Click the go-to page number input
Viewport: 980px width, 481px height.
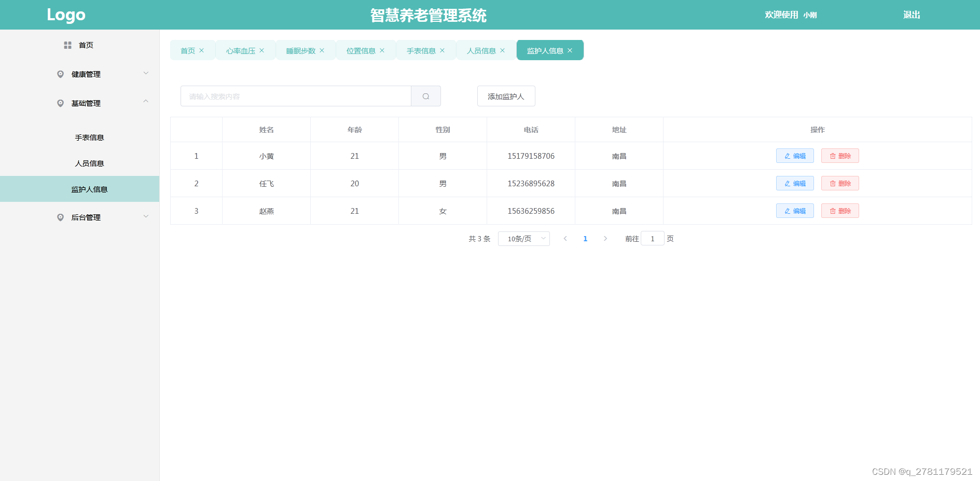pos(653,239)
